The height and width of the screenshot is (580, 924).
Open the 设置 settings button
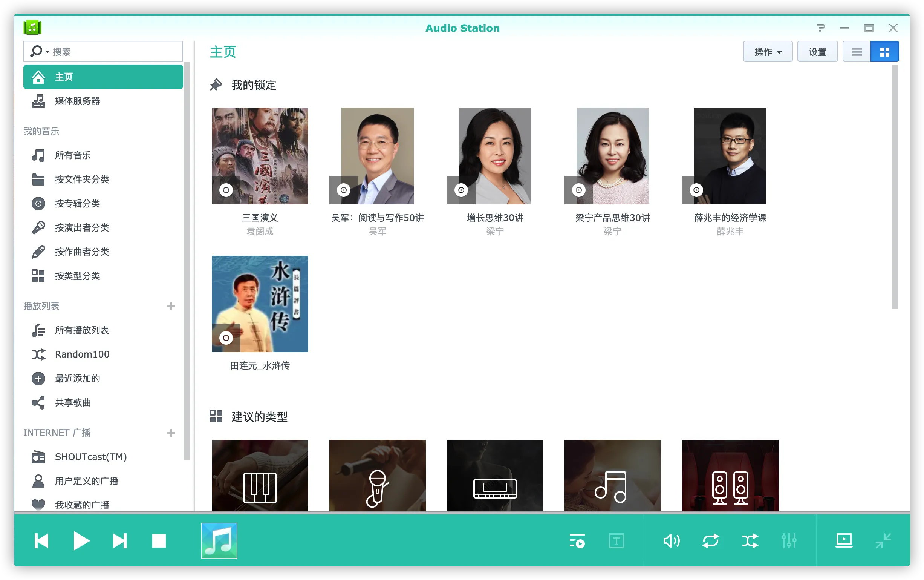tap(817, 52)
